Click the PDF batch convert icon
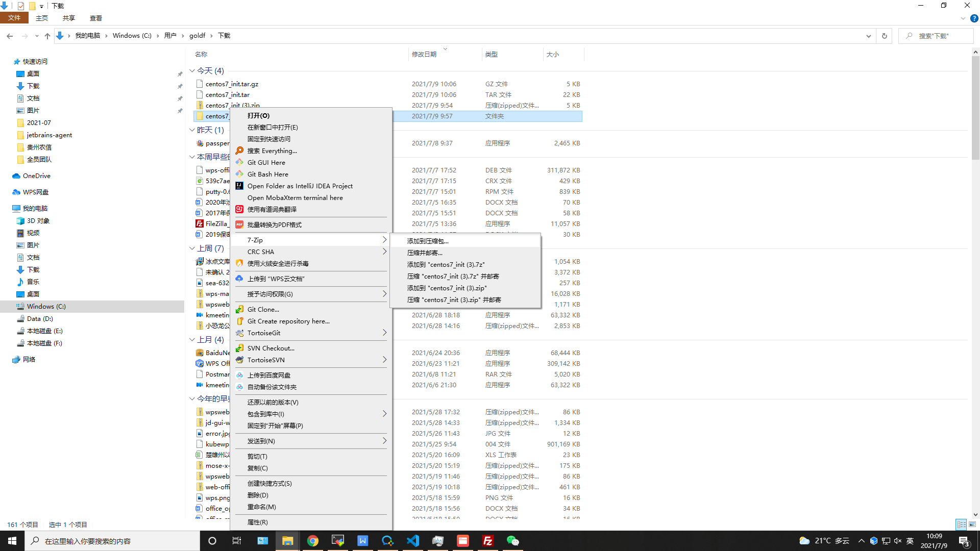This screenshot has width=980, height=551. (x=239, y=224)
